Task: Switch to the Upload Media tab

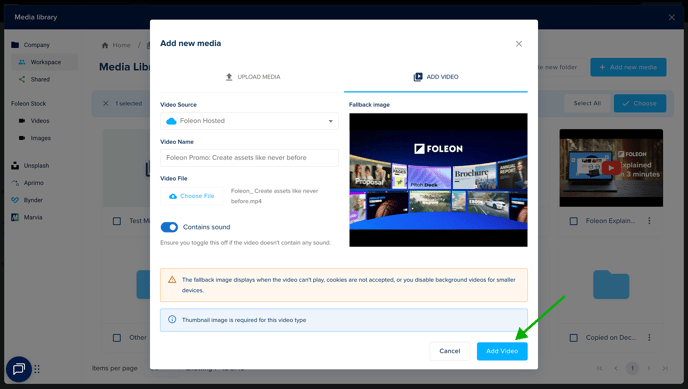Action: 252,77
